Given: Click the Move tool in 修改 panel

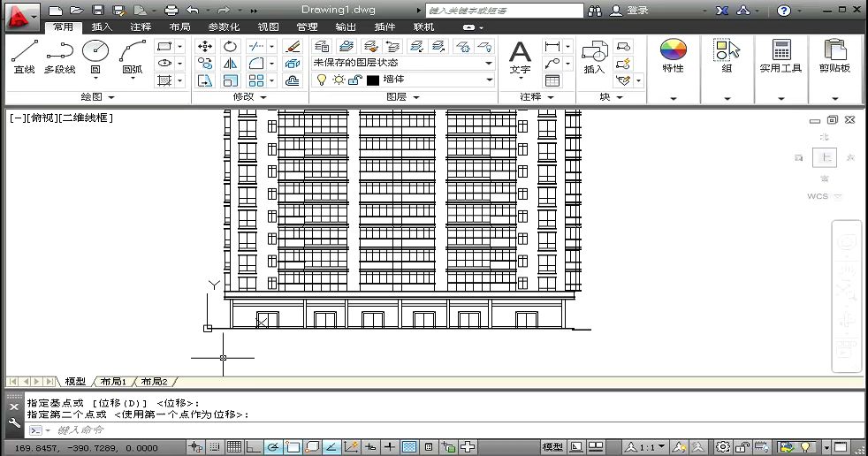Looking at the screenshot, I should click(x=205, y=46).
